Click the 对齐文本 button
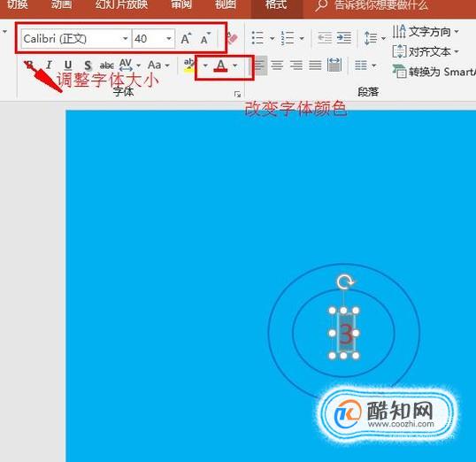 pos(426,51)
